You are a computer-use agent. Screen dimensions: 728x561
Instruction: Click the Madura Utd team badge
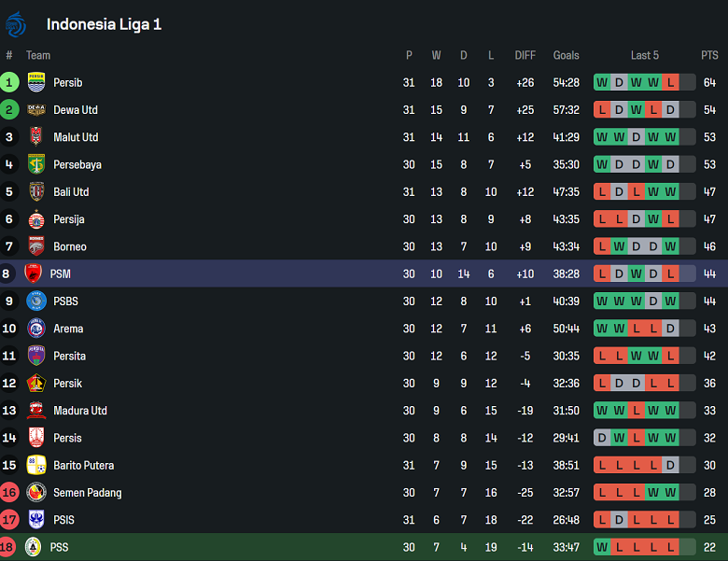tap(36, 411)
